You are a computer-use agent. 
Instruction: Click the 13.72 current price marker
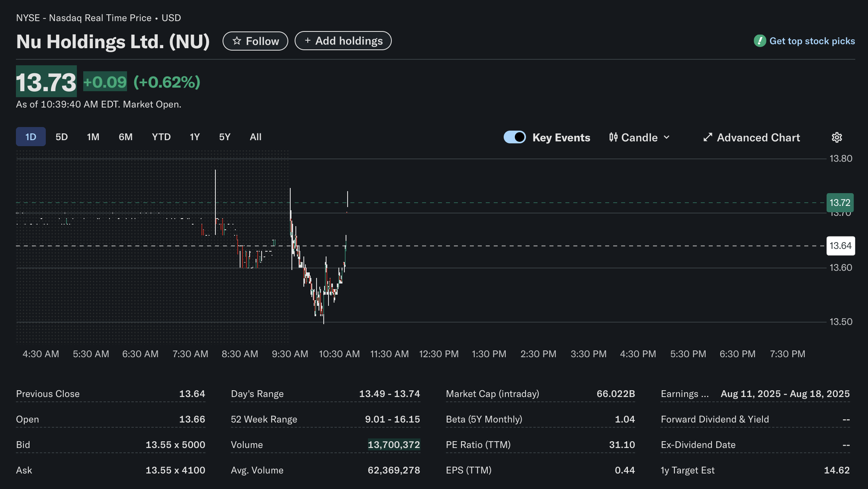tap(840, 203)
